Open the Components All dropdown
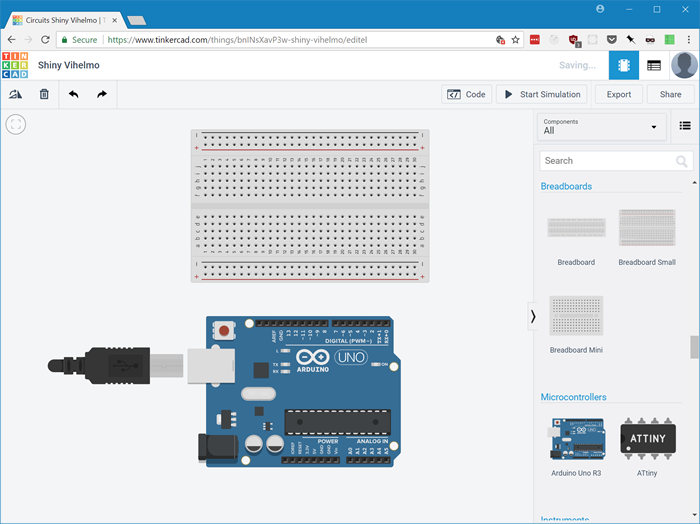700x524 pixels. coord(601,127)
